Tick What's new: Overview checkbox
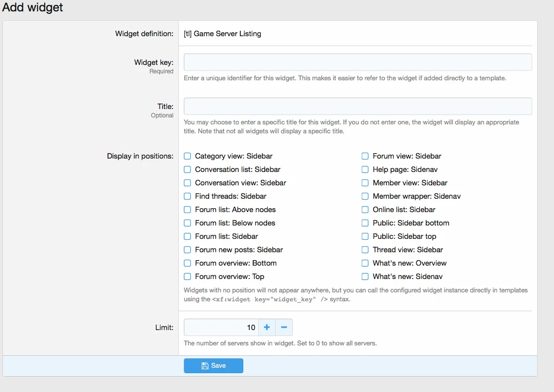The width and height of the screenshot is (554, 392). (365, 263)
